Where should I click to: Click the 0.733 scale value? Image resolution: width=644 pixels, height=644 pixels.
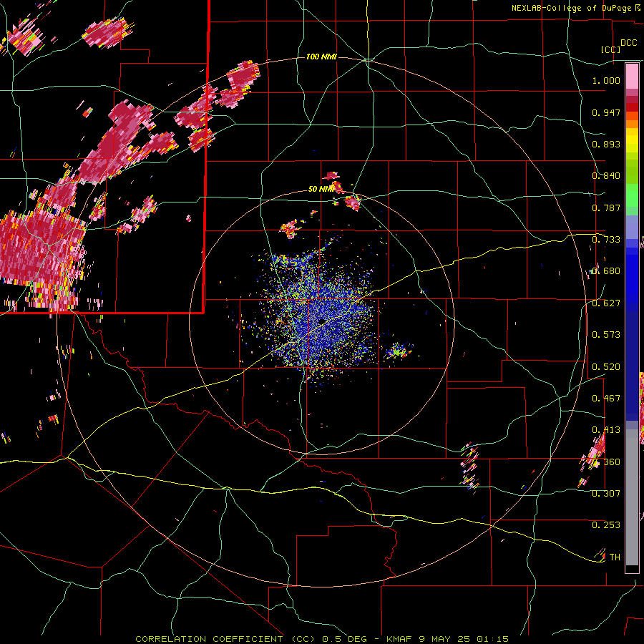[606, 240]
